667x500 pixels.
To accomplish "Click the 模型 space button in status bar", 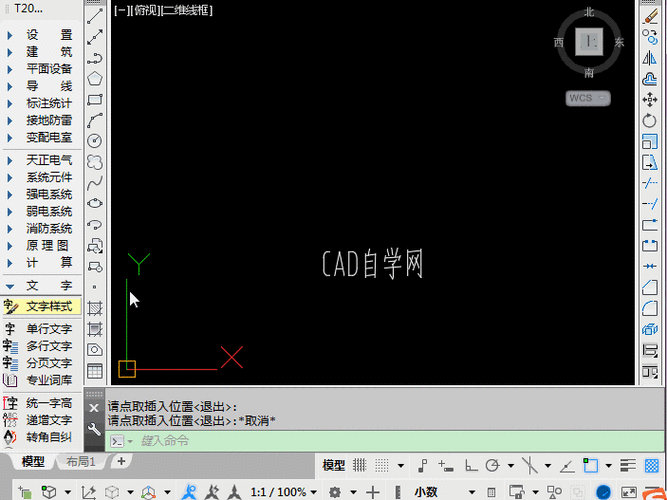I will click(x=334, y=466).
